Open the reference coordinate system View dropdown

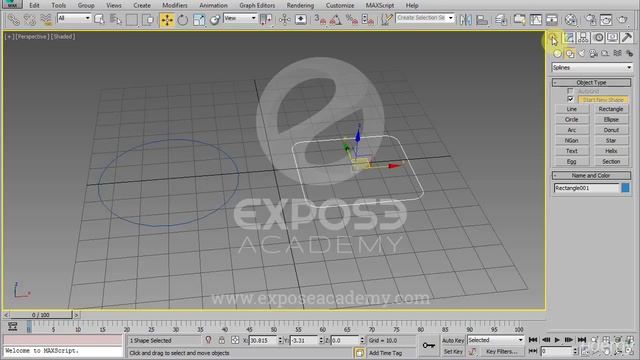click(240, 18)
